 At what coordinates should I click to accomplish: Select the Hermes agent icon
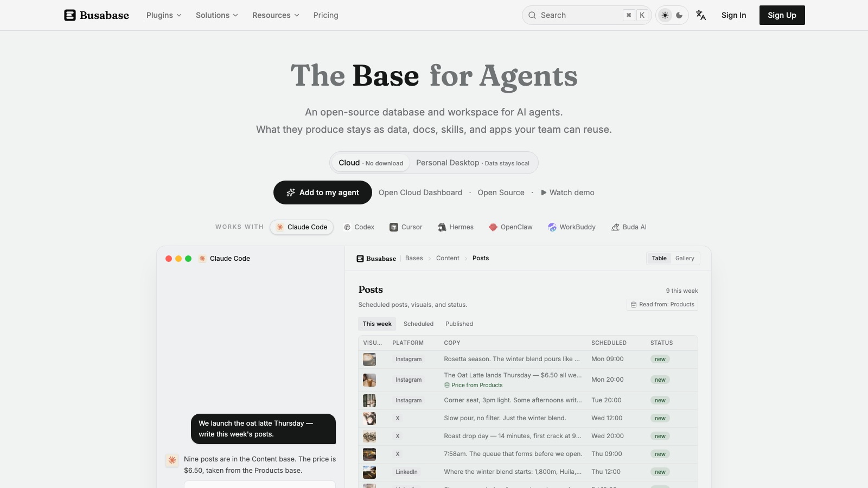click(442, 227)
